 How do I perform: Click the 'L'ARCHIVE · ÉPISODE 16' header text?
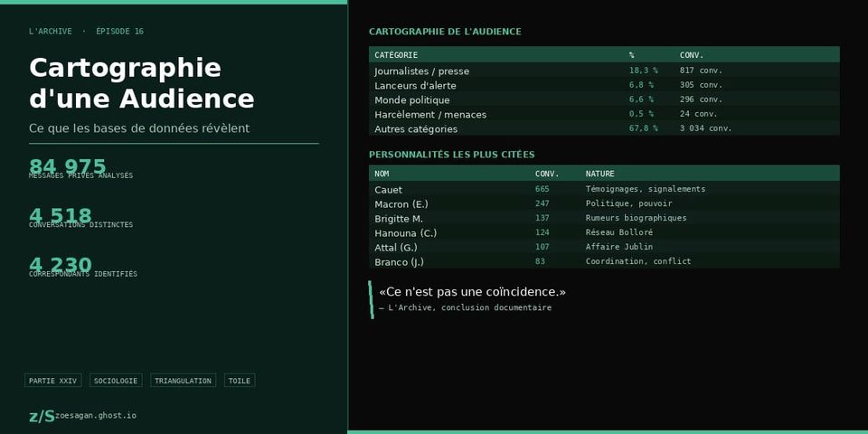[x=87, y=31]
